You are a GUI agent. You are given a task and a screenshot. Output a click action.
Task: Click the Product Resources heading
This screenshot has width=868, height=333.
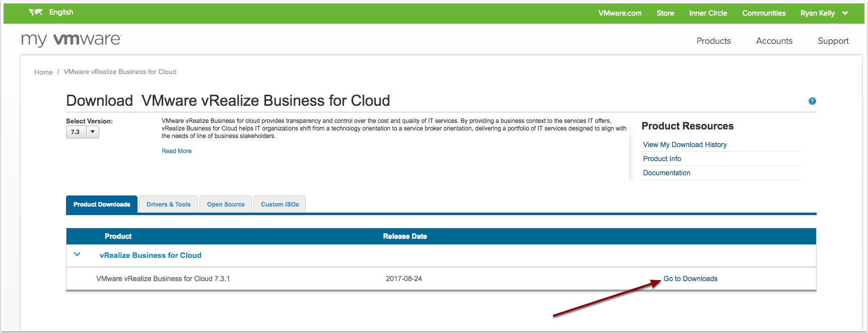tap(688, 126)
